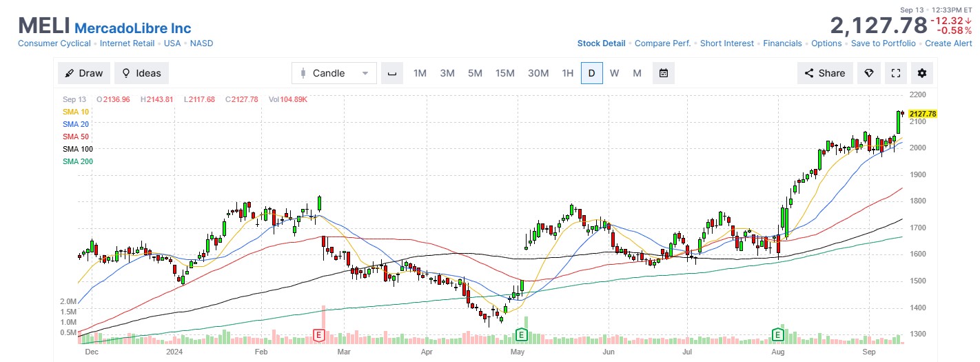Expand the Candle chart type dropdown
This screenshot has width=980, height=362.
point(334,73)
